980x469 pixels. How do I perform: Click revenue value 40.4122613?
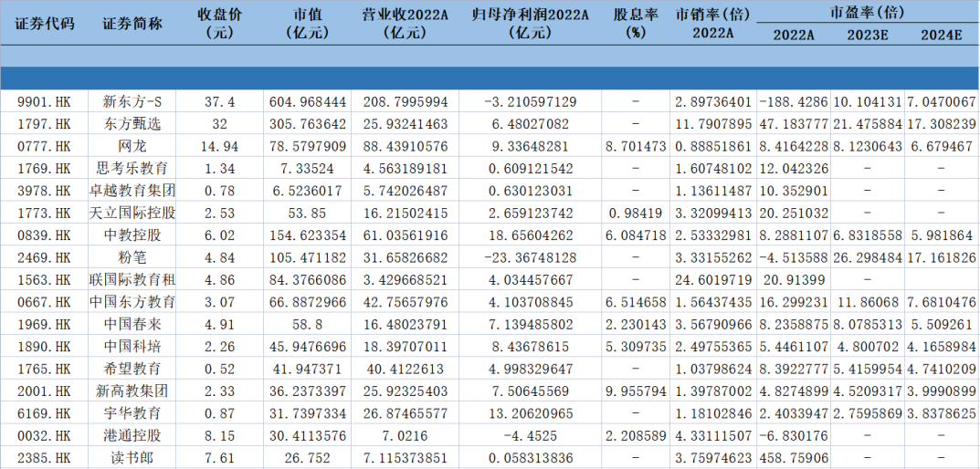[405, 368]
